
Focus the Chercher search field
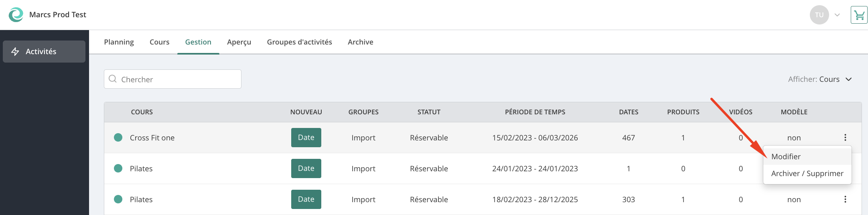click(x=172, y=79)
